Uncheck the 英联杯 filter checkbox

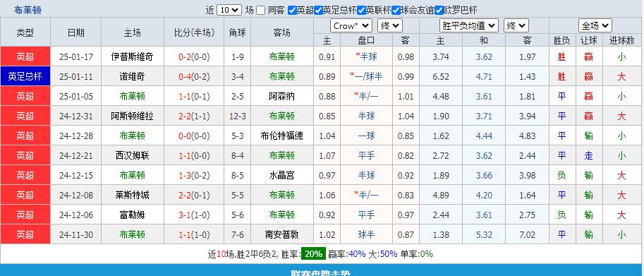pos(361,11)
